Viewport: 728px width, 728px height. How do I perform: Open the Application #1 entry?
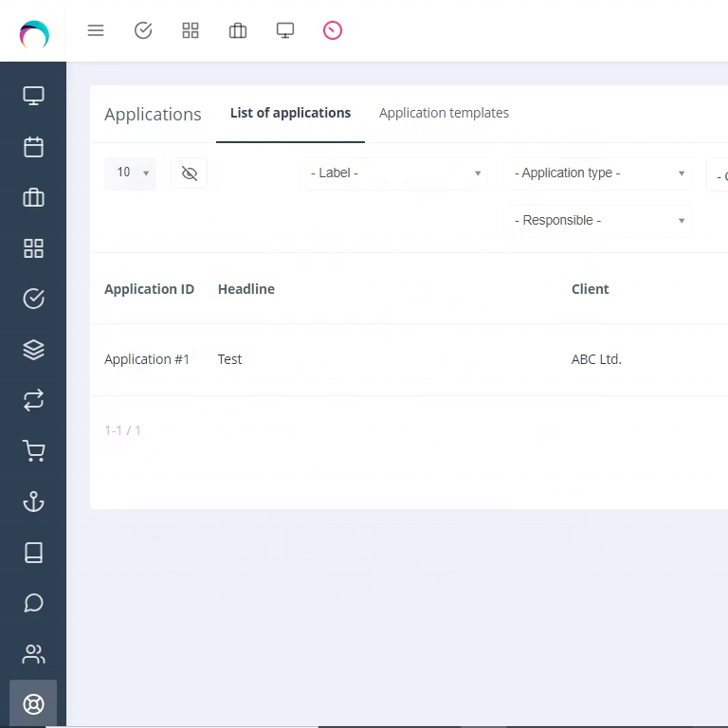(x=147, y=359)
